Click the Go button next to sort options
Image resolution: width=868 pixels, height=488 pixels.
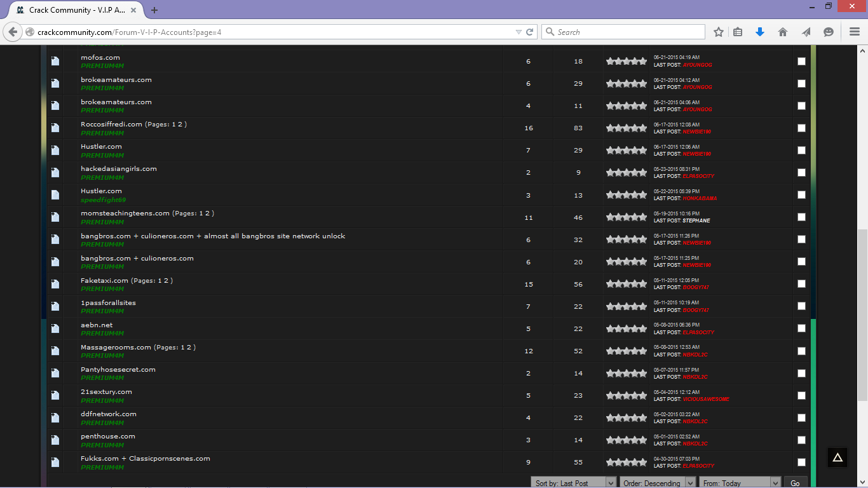click(795, 483)
